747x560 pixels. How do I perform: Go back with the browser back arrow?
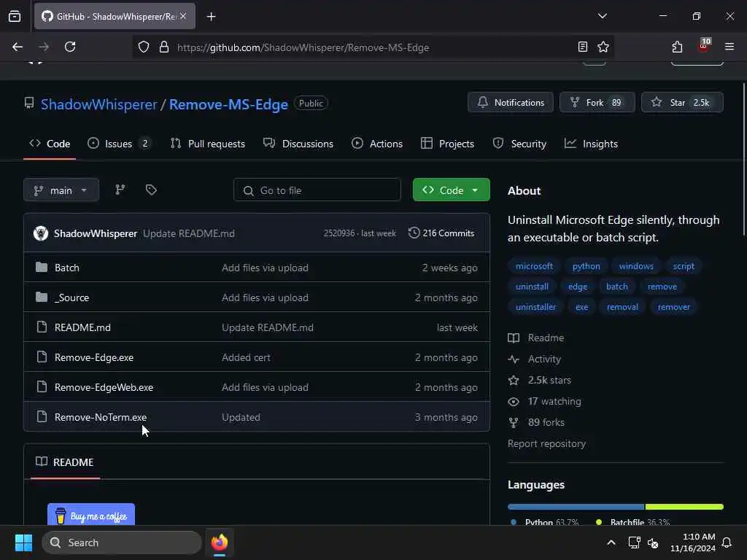click(18, 47)
